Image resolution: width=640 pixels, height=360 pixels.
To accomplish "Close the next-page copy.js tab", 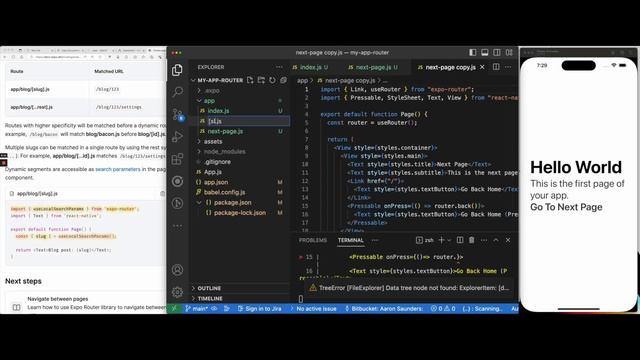I will pos(482,67).
